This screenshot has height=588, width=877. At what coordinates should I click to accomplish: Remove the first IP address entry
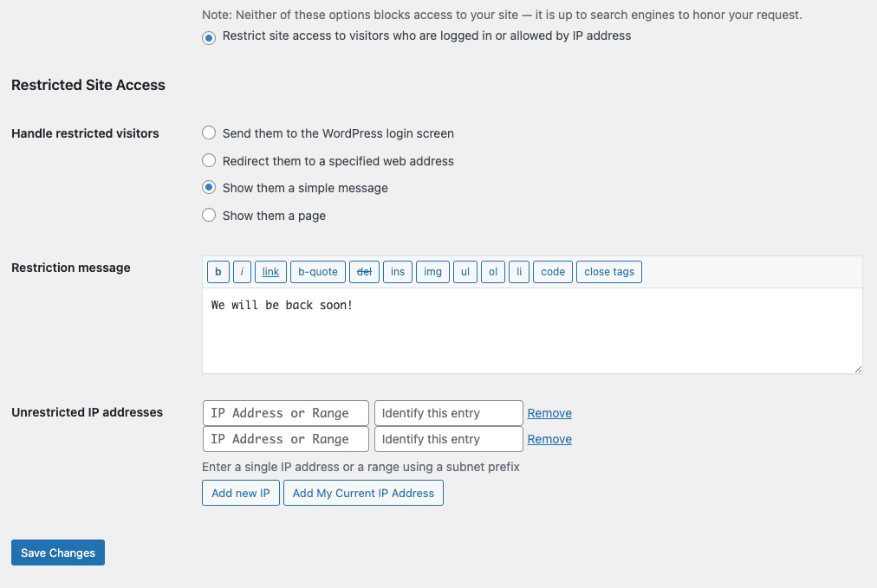[549, 414]
